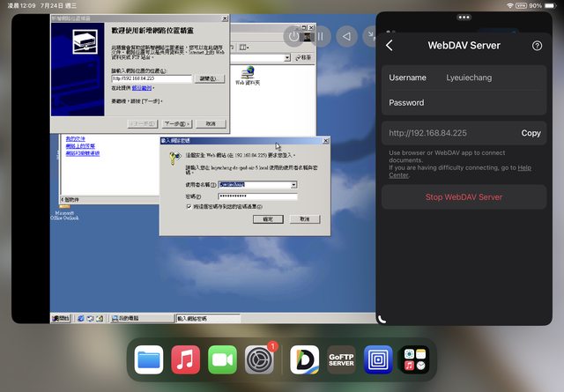
Task: Launch the Music app from the dock
Action: [x=185, y=359]
